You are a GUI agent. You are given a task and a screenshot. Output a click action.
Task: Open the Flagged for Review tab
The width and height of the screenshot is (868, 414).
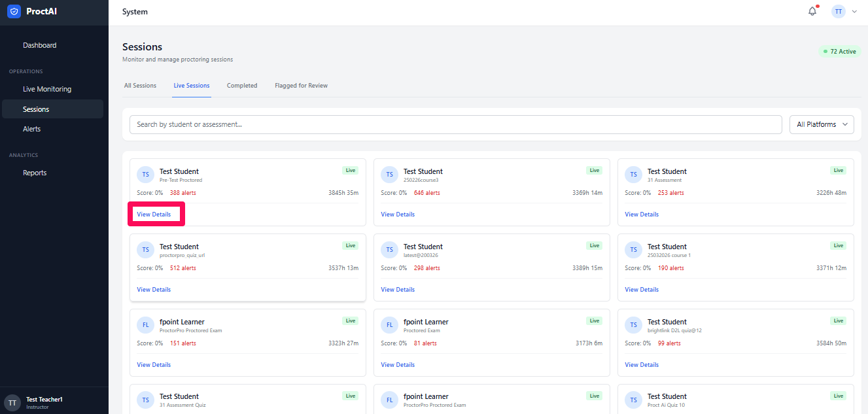pyautogui.click(x=301, y=86)
